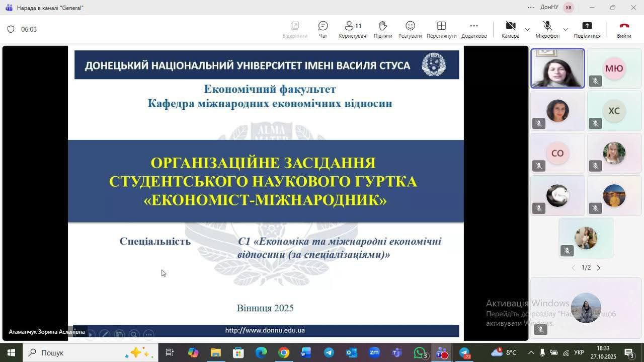Unmute the microphone
The image size is (644, 362).
547,29
